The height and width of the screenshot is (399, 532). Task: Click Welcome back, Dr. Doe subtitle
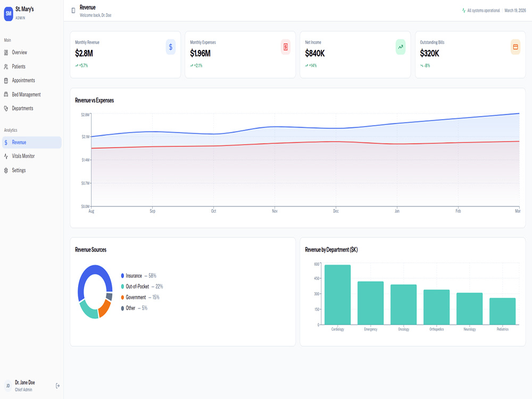pos(95,15)
